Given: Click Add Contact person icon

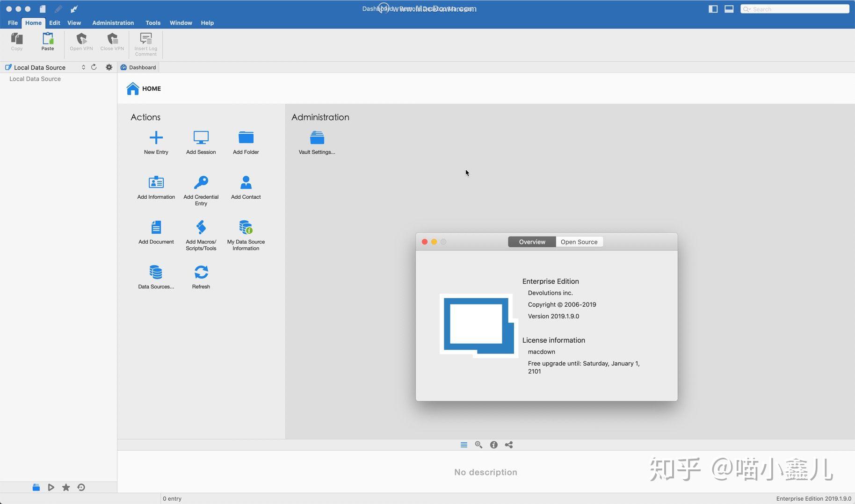Looking at the screenshot, I should pyautogui.click(x=246, y=182).
